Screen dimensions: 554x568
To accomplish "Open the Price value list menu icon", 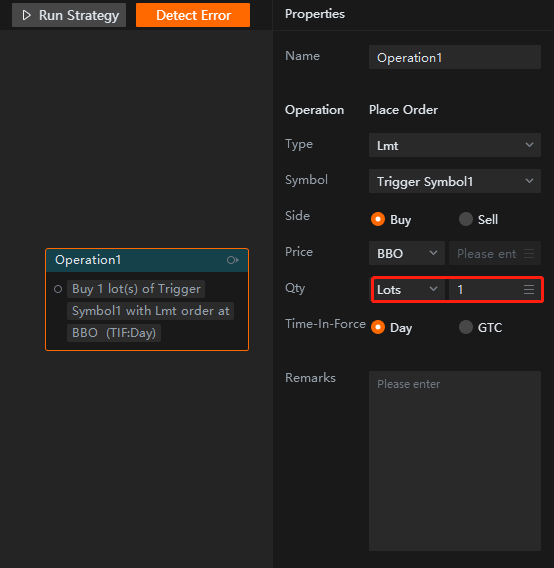I will click(x=529, y=254).
